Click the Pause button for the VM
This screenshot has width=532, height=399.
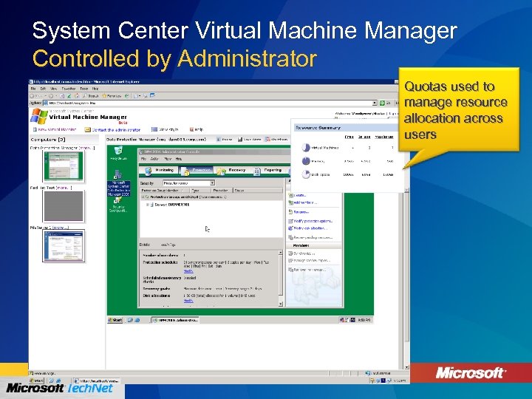(x=225, y=139)
